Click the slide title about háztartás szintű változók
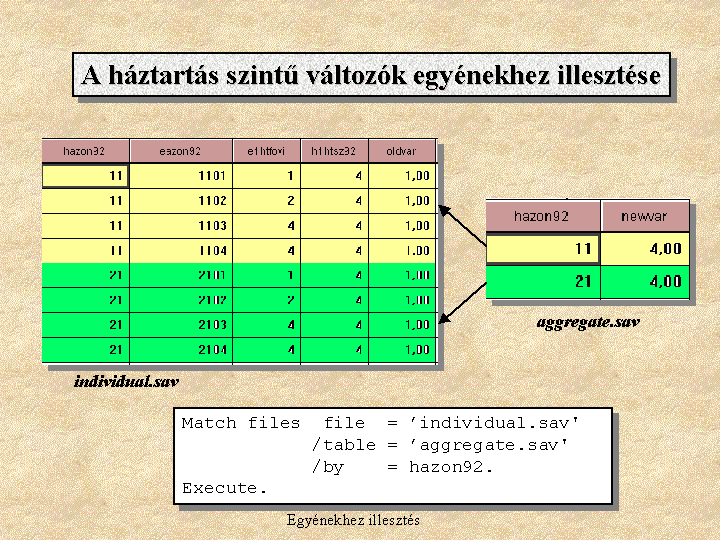Viewport: 720px width, 540px height. coord(370,76)
